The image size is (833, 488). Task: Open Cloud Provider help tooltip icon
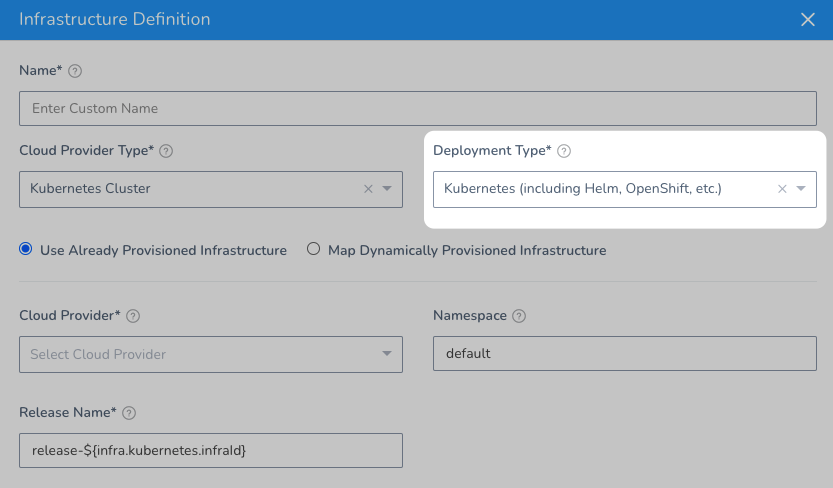133,316
